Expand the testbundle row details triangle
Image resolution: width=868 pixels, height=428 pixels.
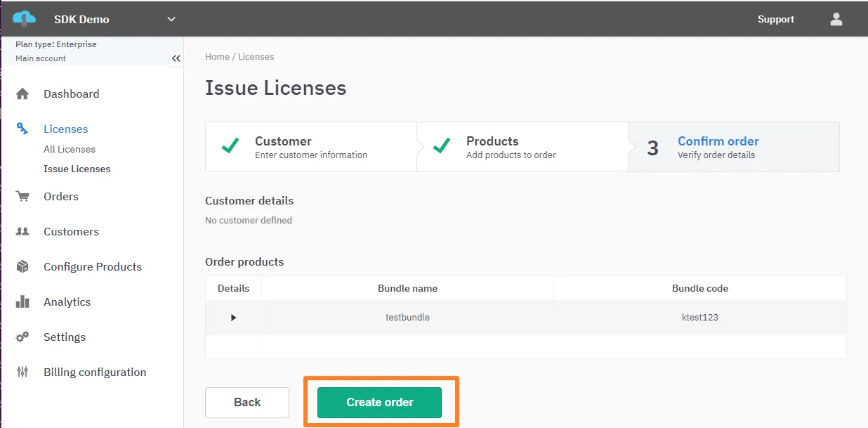[233, 317]
